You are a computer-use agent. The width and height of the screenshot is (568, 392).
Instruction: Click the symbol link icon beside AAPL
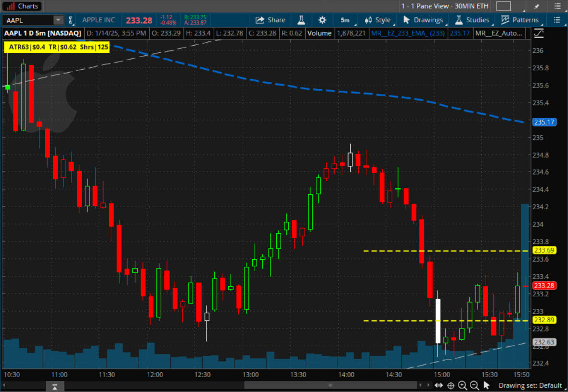pos(71,20)
